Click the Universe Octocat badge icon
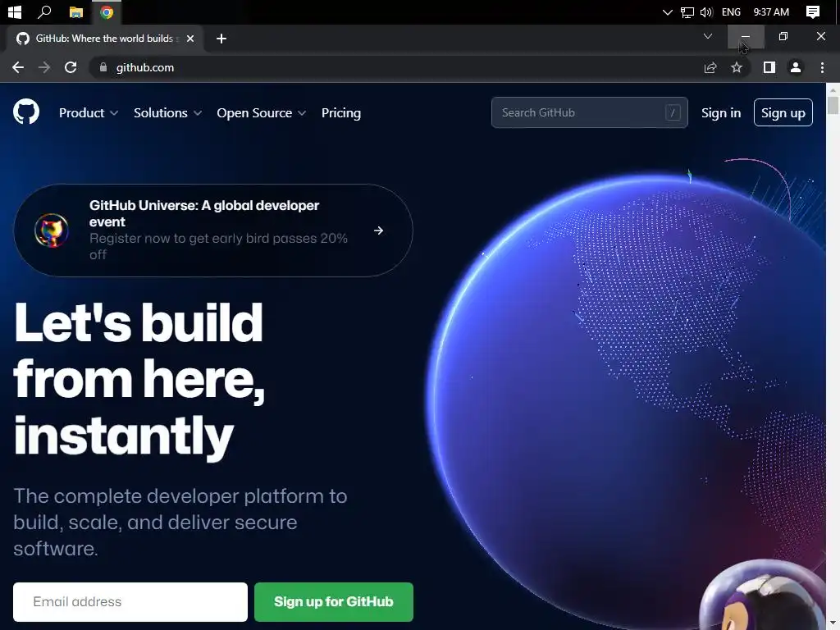 52,231
